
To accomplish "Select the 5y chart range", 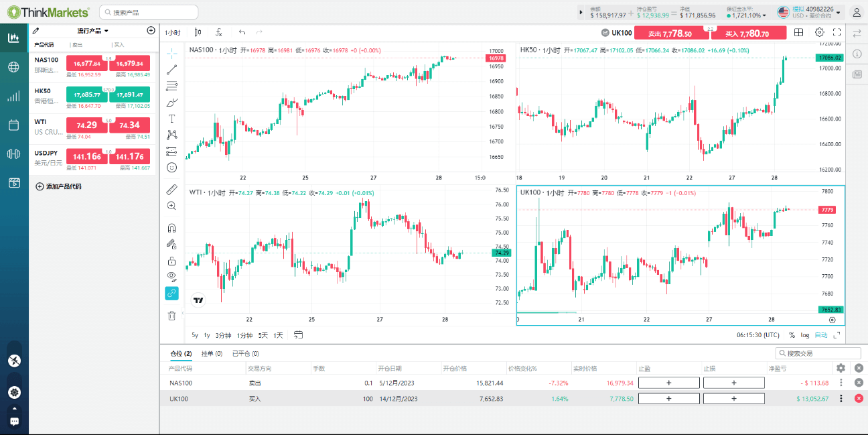I will pyautogui.click(x=195, y=335).
